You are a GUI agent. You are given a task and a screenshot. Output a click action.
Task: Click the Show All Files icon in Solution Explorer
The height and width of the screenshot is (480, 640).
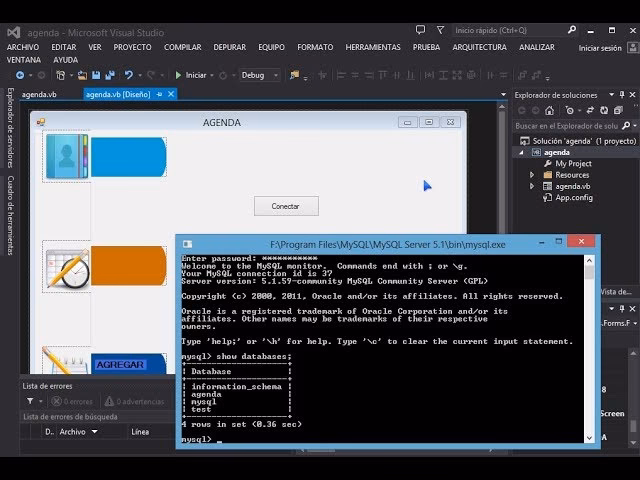click(618, 110)
